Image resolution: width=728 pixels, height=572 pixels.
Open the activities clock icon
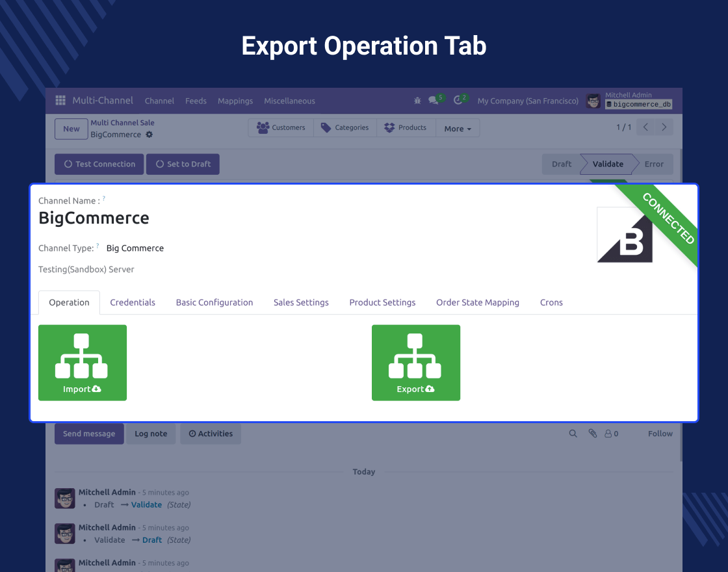click(x=458, y=100)
